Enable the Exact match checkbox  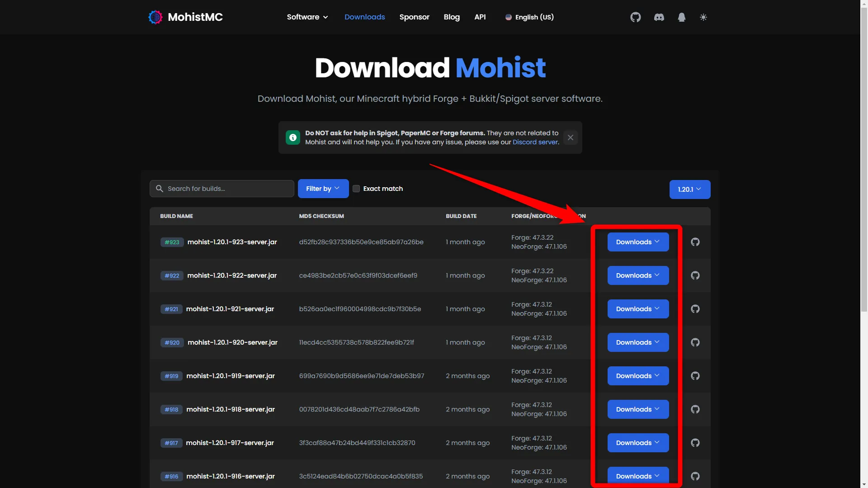click(356, 189)
